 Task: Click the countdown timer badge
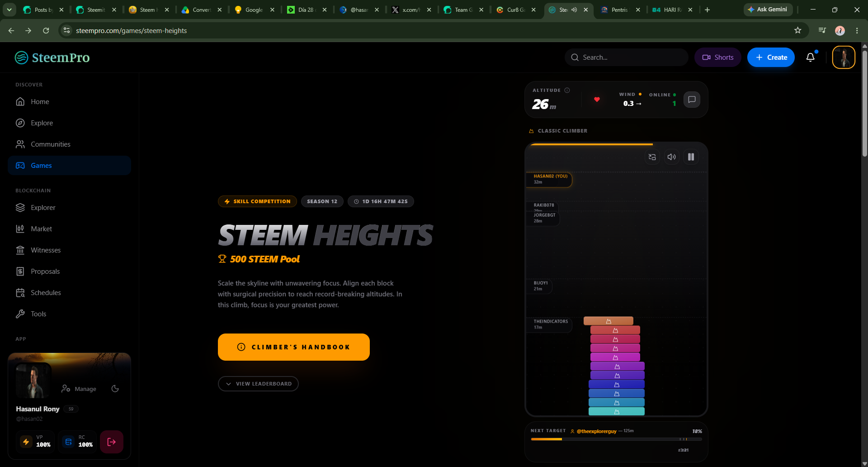click(x=381, y=201)
